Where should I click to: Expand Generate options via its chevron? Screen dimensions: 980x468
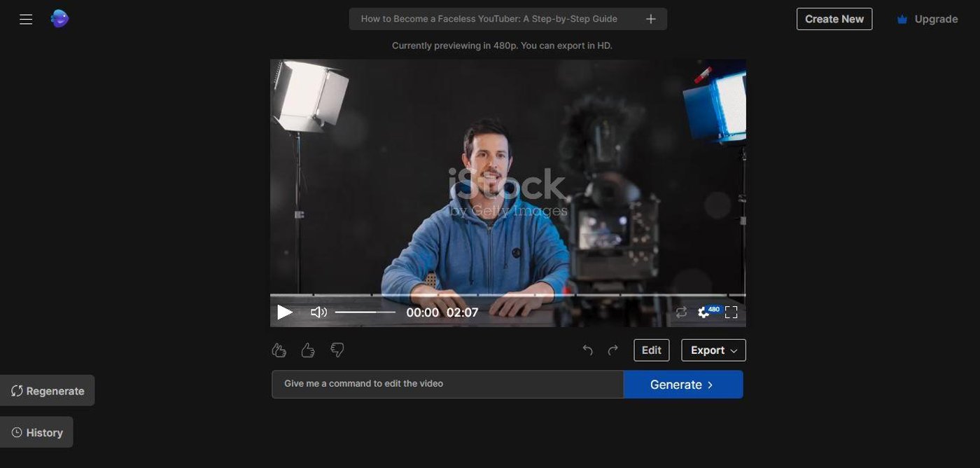coord(710,384)
